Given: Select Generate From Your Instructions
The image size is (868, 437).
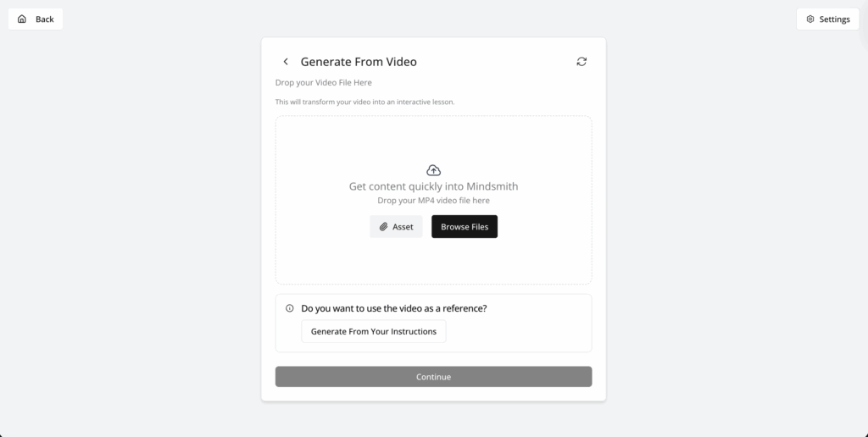Looking at the screenshot, I should coord(374,331).
